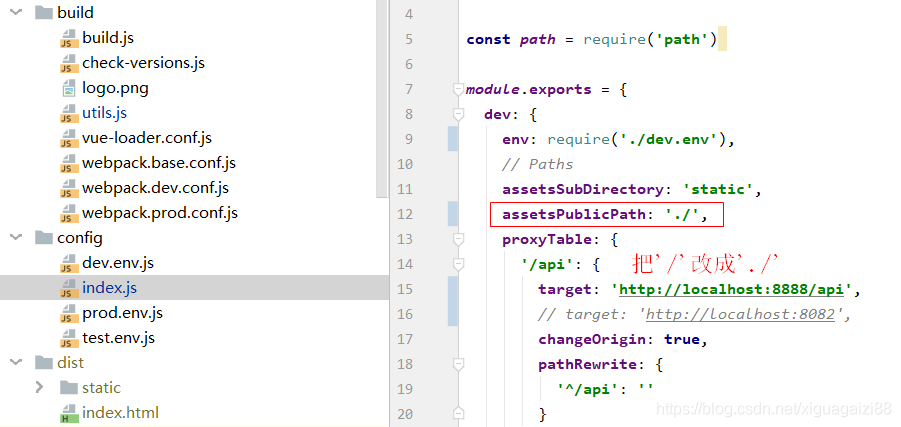Screen dimensions: 901x427
Task: Select test.env.js under config
Action: click(x=118, y=337)
